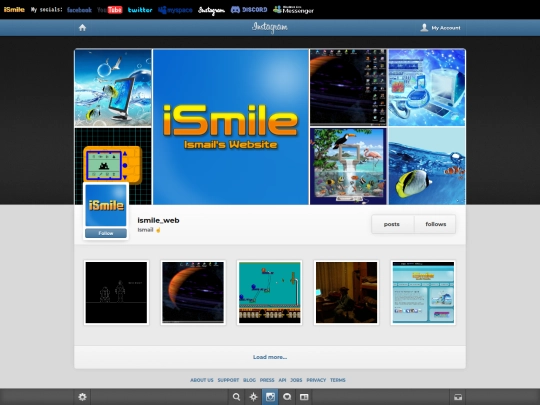Click the toucan and flamingo cover image
The image size is (540, 405).
click(x=348, y=166)
